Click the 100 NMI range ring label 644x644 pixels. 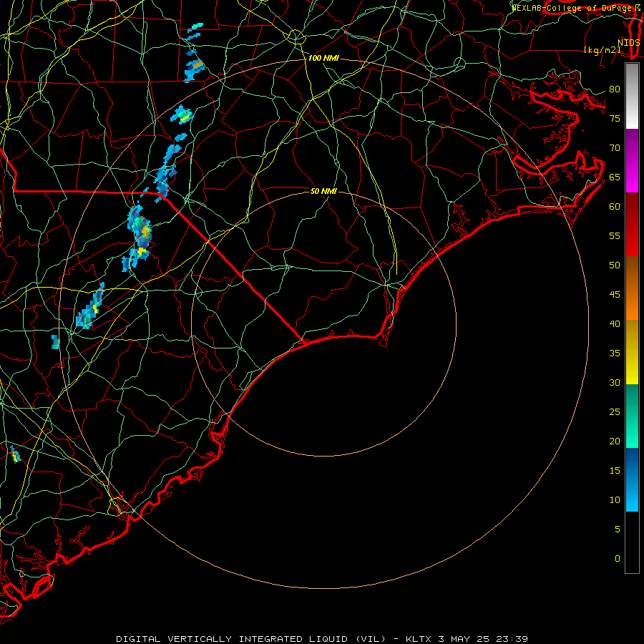coord(323,59)
